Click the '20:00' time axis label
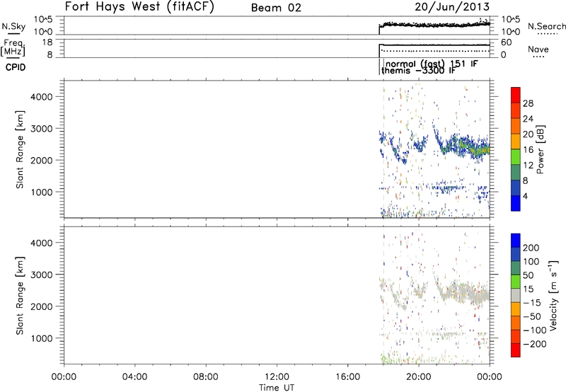 [419, 377]
